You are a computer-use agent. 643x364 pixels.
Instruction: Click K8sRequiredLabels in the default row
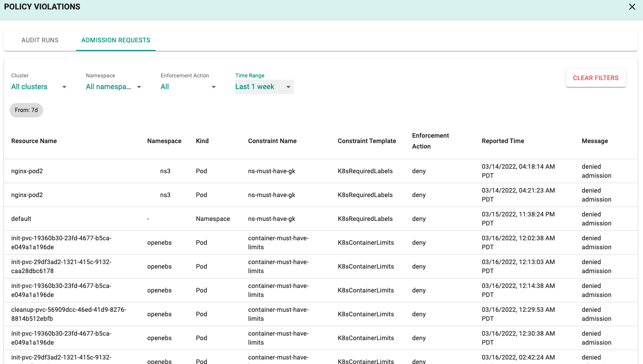pos(365,219)
